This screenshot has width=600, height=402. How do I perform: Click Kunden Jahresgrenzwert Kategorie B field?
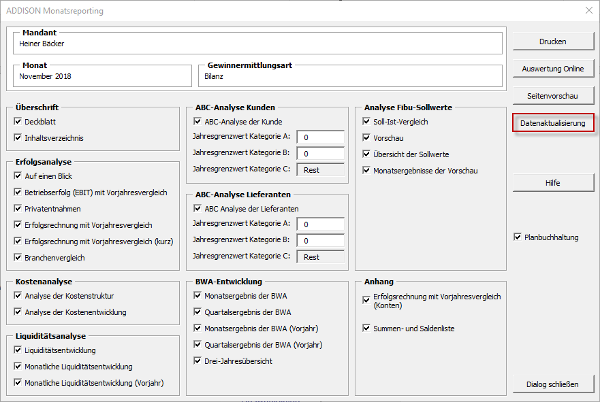click(321, 153)
